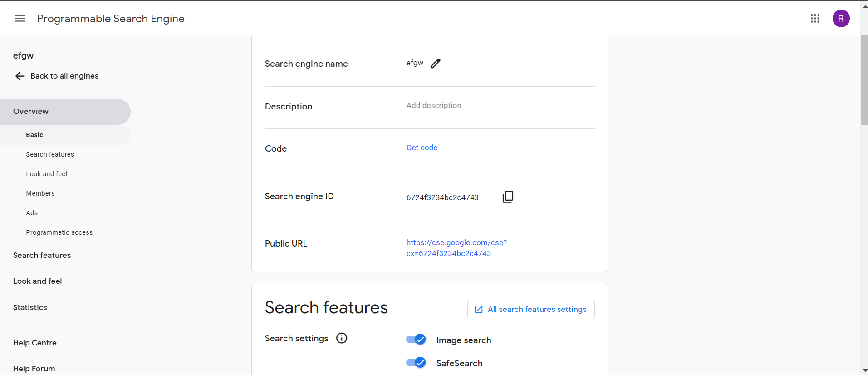The height and width of the screenshot is (375, 868).
Task: Click the Search features heading
Action: click(326, 308)
